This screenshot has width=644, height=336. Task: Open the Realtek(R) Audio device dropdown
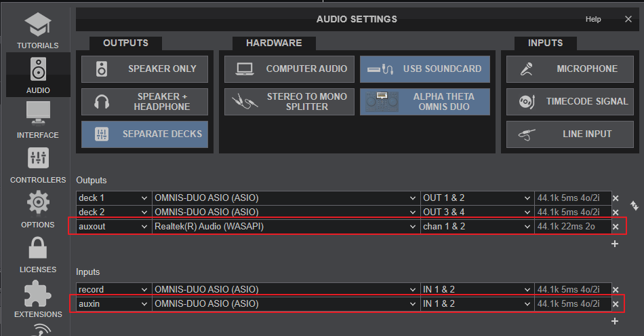[x=285, y=226]
